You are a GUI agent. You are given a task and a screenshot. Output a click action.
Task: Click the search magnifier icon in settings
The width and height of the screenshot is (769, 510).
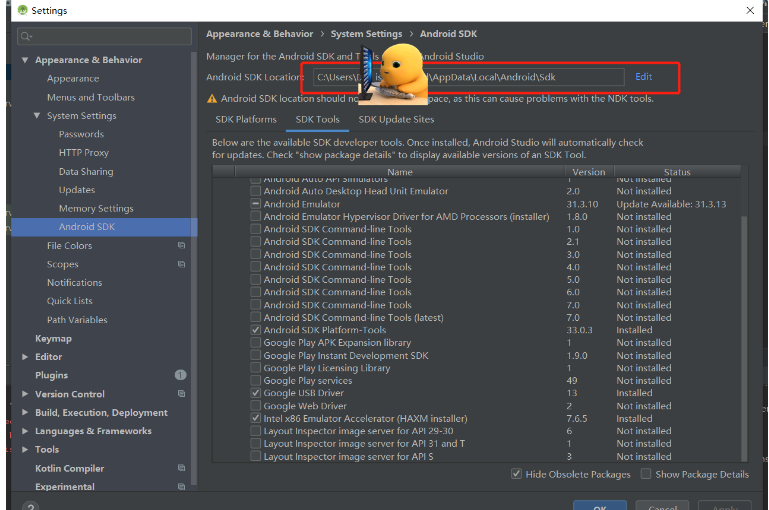26,36
